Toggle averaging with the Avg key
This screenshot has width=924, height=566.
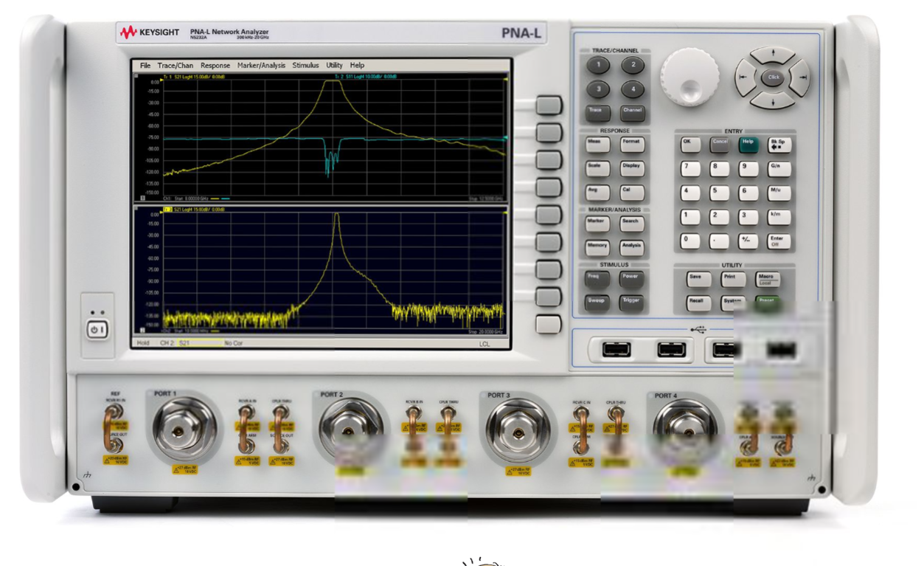tap(597, 193)
